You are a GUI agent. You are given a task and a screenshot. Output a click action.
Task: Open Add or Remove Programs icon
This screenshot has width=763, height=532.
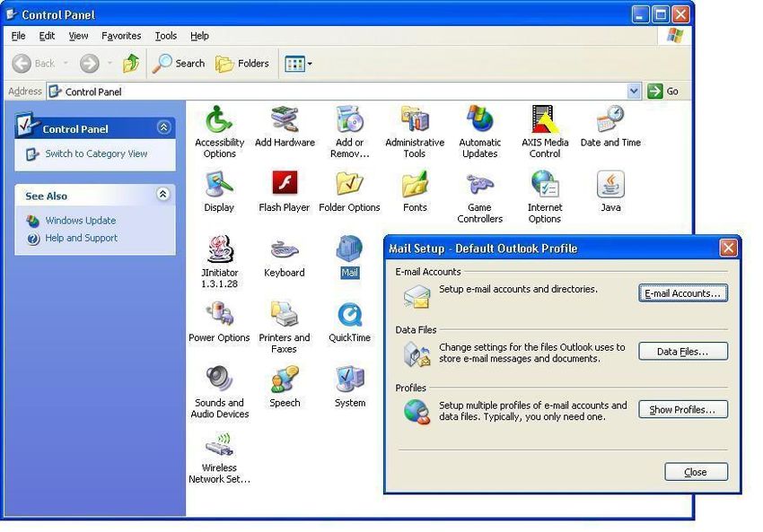pos(349,131)
